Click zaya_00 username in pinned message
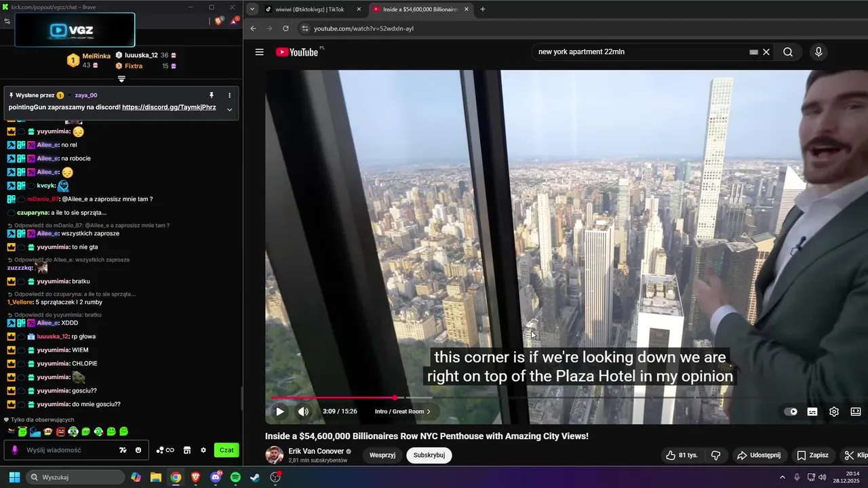This screenshot has width=868, height=488. (x=86, y=96)
